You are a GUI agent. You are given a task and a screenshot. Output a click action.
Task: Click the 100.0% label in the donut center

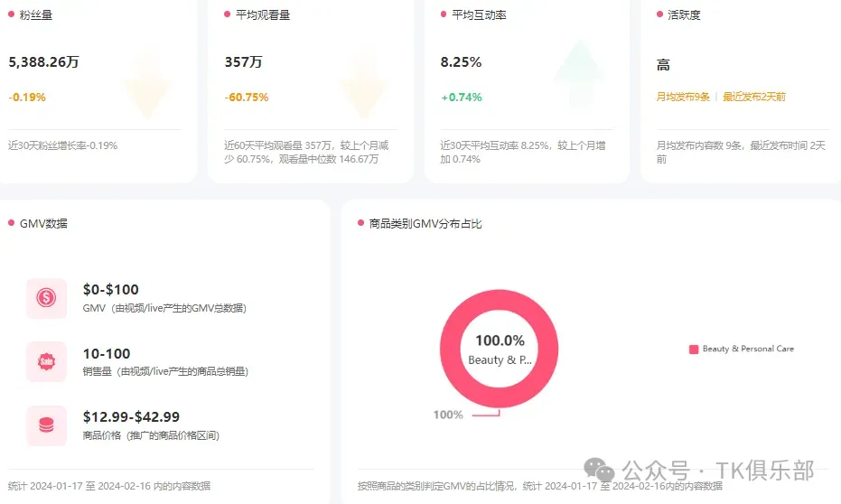pos(500,341)
